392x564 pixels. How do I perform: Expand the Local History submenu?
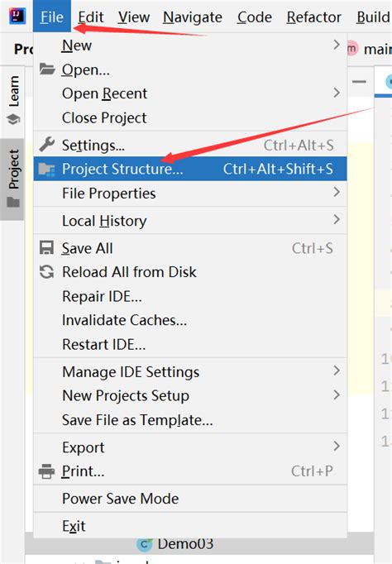pos(190,221)
